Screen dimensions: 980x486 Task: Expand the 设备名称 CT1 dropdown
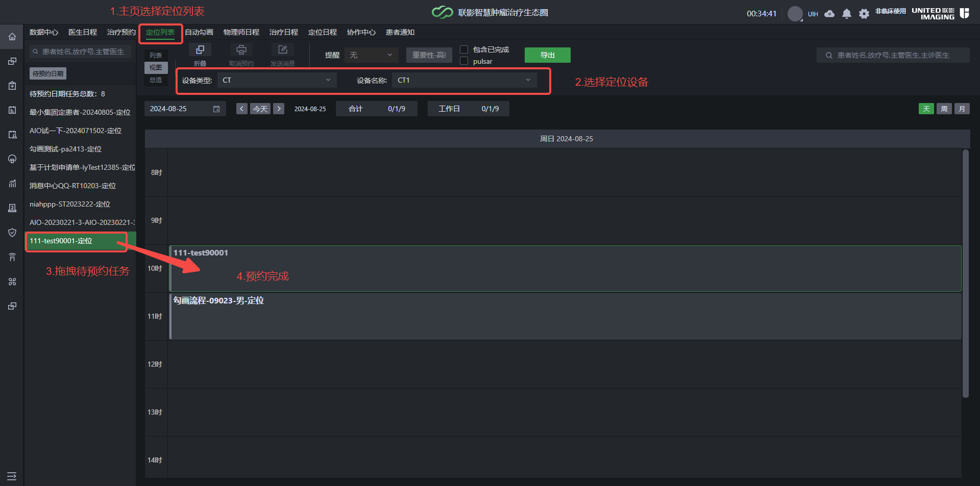tap(464, 80)
